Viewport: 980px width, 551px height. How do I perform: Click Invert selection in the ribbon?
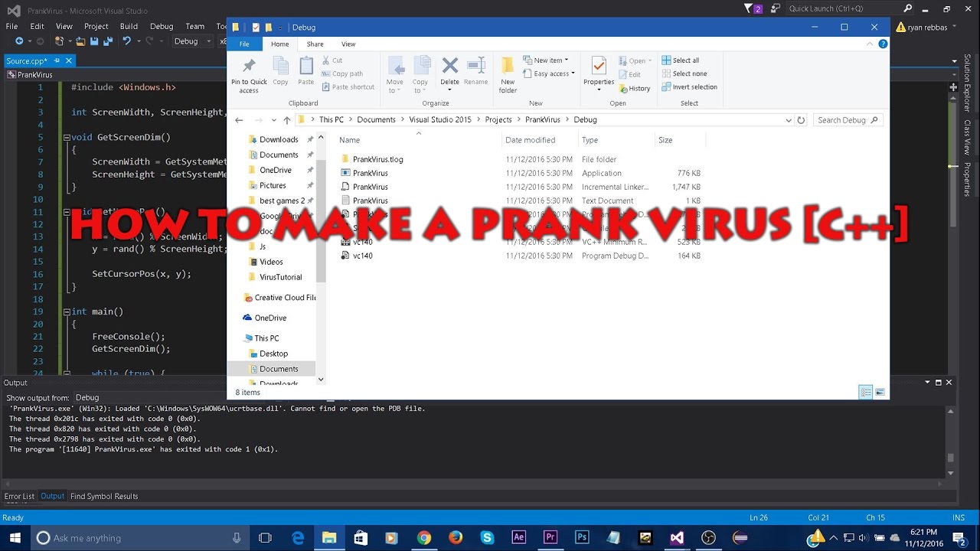689,87
